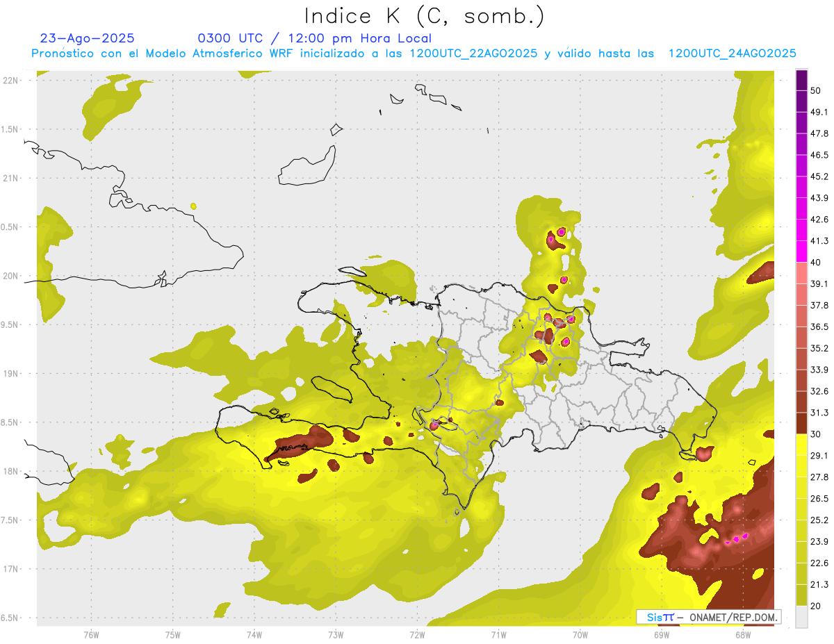Viewport: 834px width, 644px height.
Task: Click the legend value 27.8
Action: [x=819, y=477]
